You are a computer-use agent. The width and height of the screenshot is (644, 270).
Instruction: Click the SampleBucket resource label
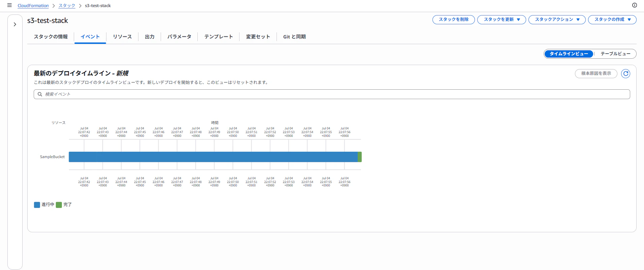tap(52, 157)
